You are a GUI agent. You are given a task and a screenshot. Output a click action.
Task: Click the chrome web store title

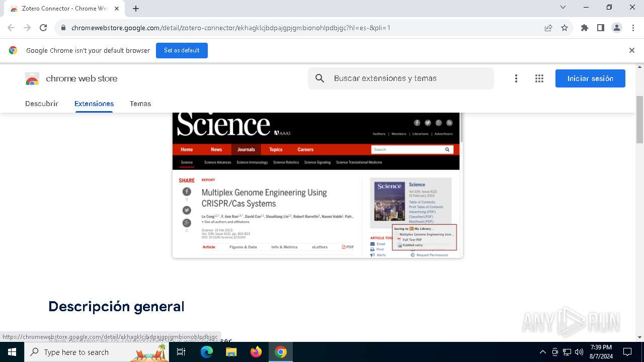pos(82,78)
